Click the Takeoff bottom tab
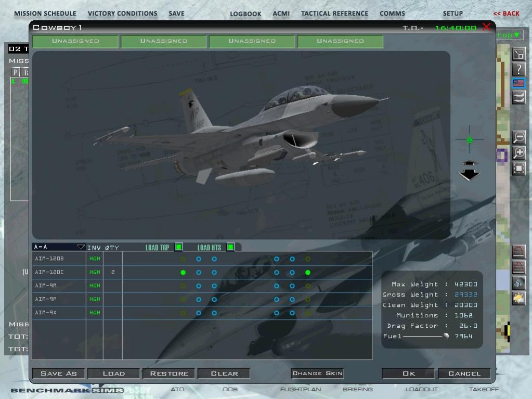The width and height of the screenshot is (532, 399). click(x=484, y=389)
